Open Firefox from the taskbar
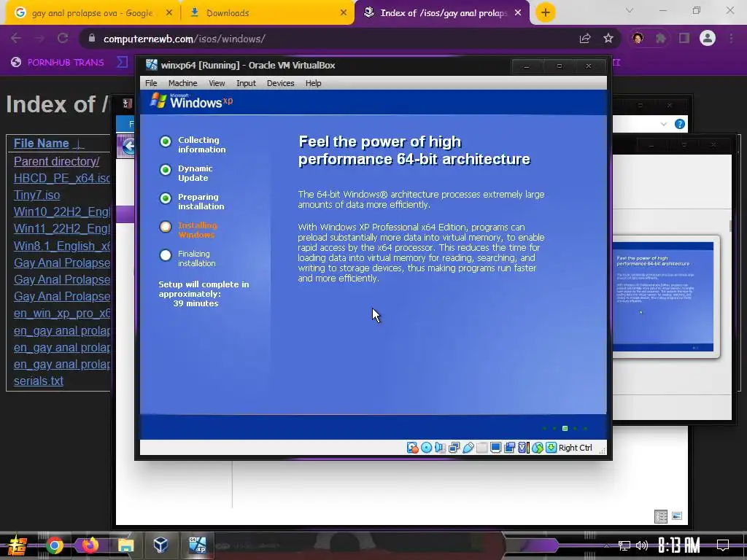Image resolution: width=747 pixels, height=560 pixels. (90, 545)
